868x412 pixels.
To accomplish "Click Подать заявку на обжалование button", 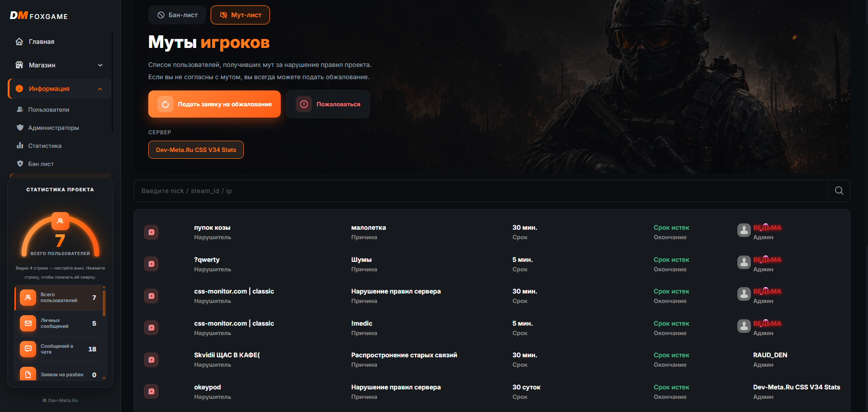I will pos(214,104).
